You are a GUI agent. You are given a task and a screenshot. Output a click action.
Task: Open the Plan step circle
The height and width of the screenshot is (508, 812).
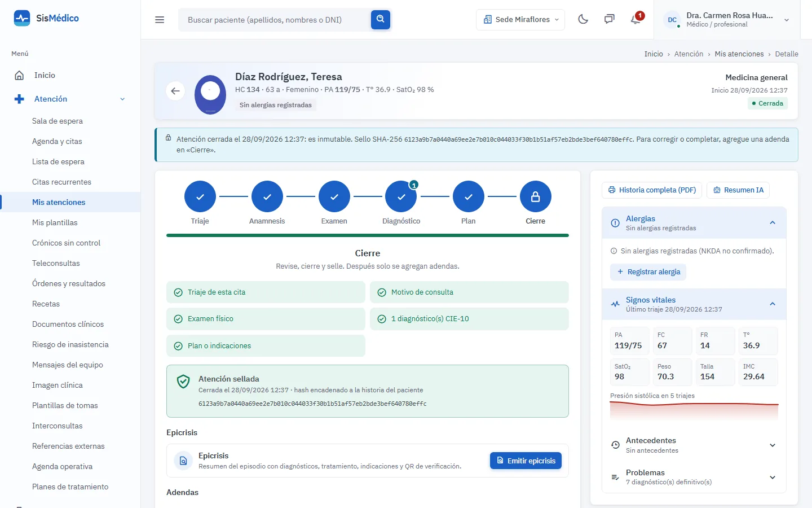(x=469, y=196)
